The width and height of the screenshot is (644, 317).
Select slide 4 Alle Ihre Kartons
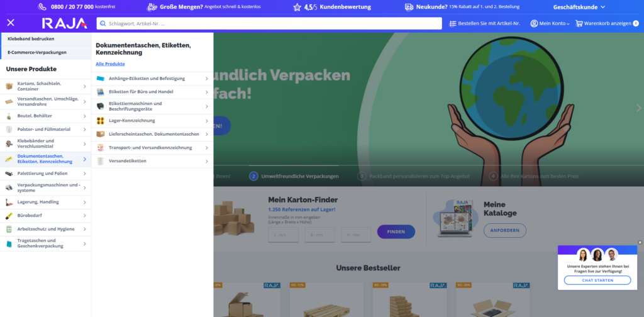pos(534,176)
